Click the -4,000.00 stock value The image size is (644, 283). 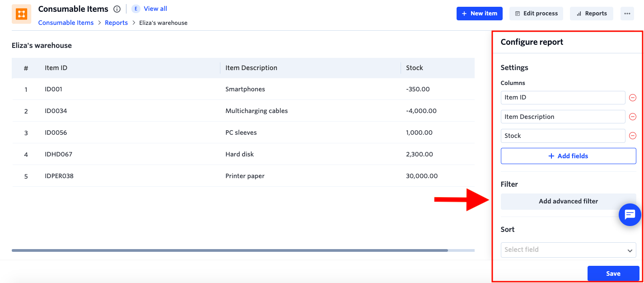pyautogui.click(x=421, y=111)
